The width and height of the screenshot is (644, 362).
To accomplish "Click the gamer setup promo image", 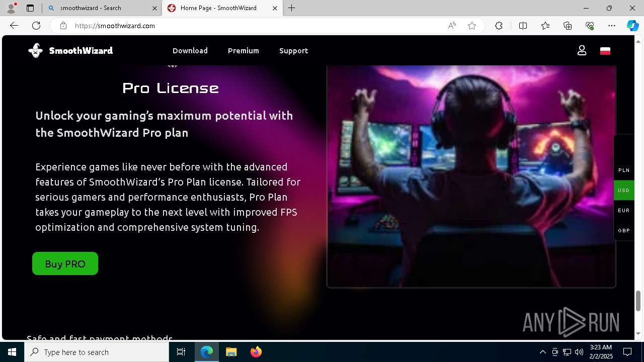I will [471, 176].
